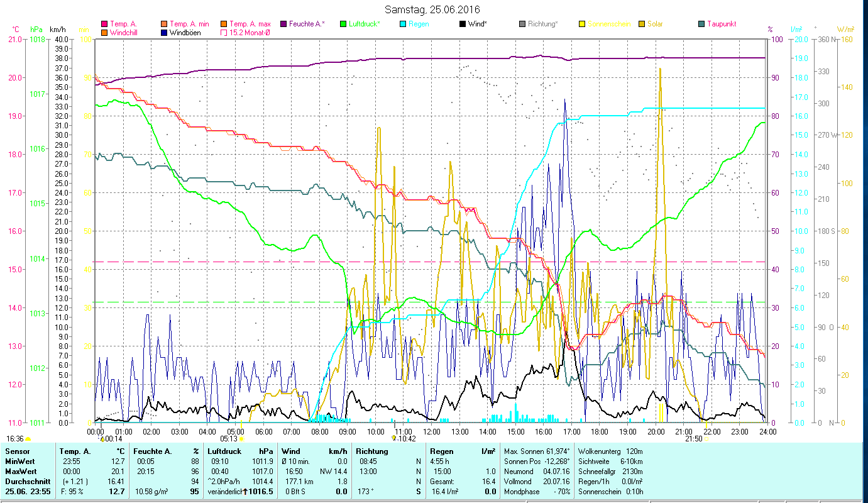
Task: Click the wind direction value 173 °
Action: (x=365, y=492)
